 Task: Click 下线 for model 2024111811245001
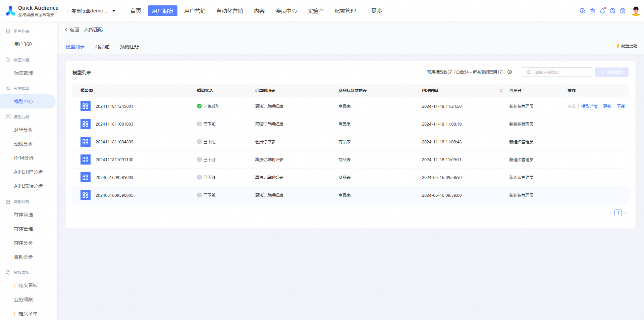click(621, 106)
